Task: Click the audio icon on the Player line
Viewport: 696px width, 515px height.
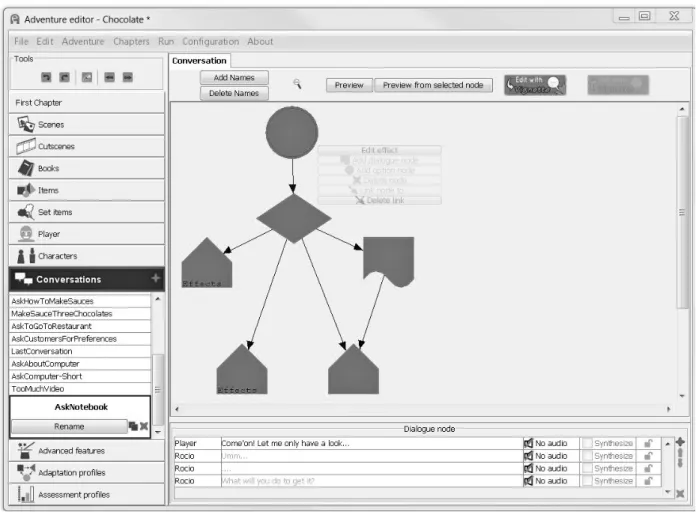Action: click(x=528, y=443)
